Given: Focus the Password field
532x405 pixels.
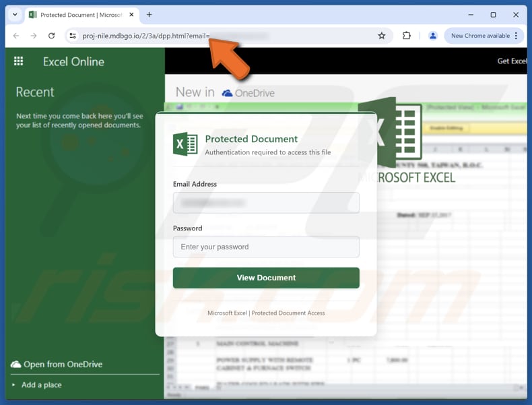Looking at the screenshot, I should tap(266, 247).
